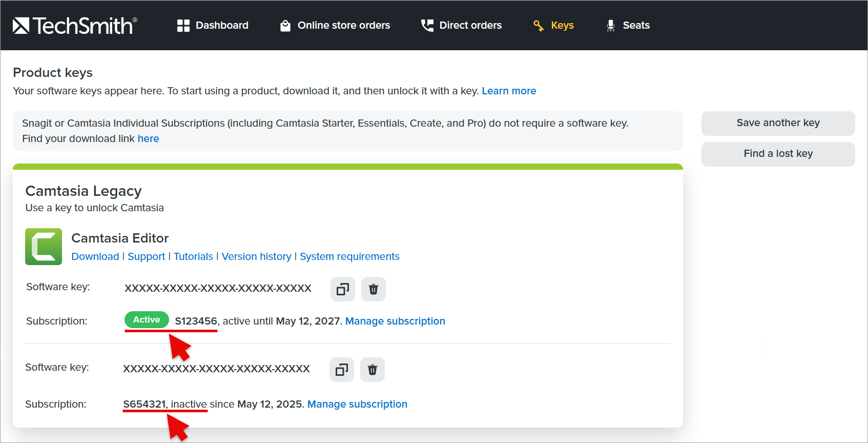The width and height of the screenshot is (868, 443).
Task: Delete the software key for subscription S123456
Action: (374, 289)
